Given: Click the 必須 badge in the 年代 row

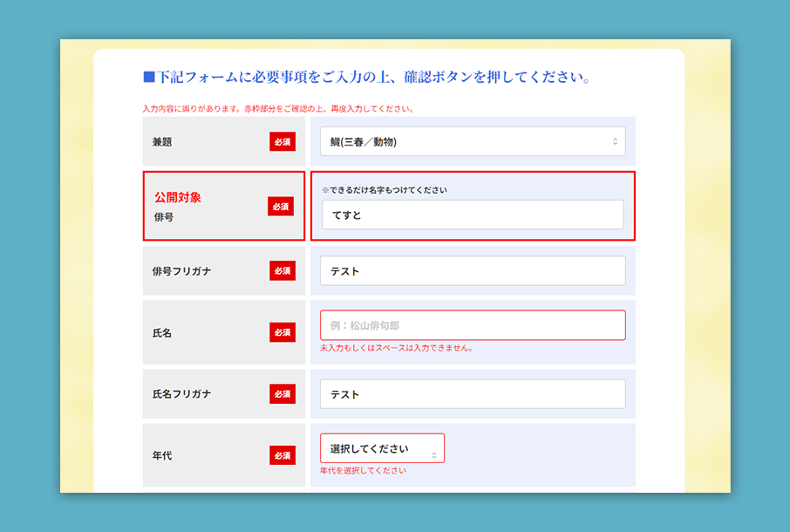Looking at the screenshot, I should [x=282, y=455].
